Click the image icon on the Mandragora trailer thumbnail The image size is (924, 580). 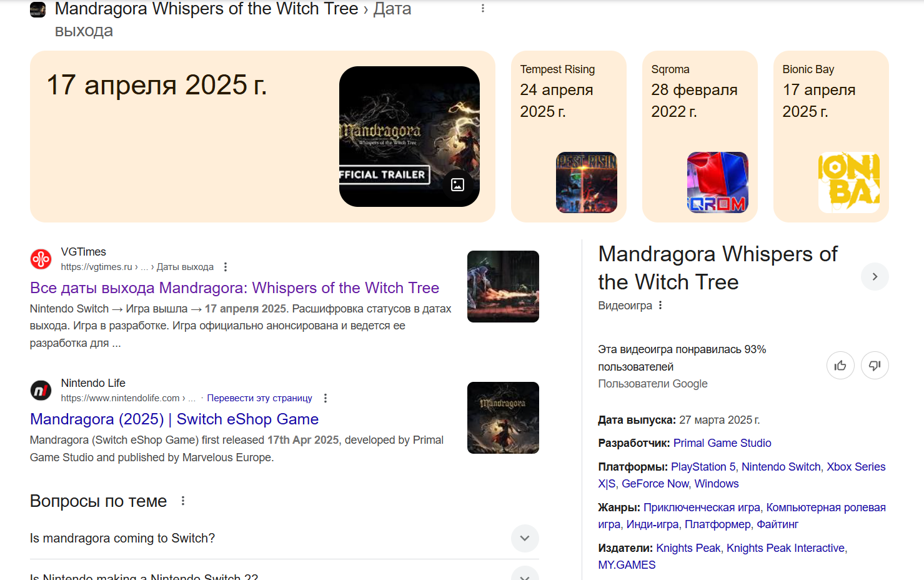(x=457, y=184)
